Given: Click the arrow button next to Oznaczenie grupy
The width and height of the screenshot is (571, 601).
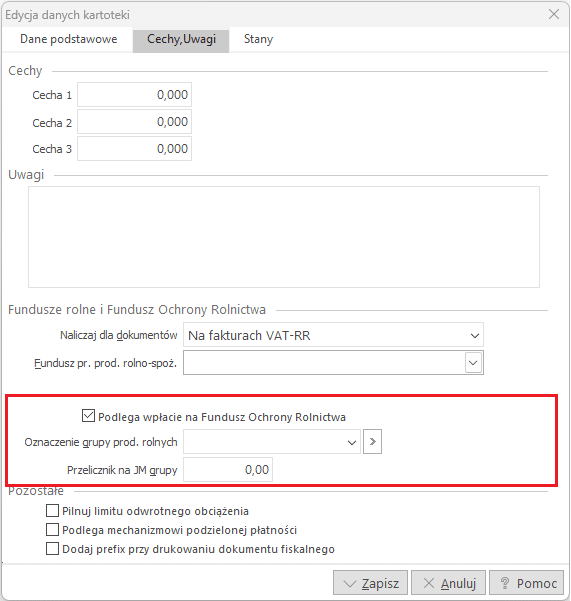Looking at the screenshot, I should pos(372,442).
